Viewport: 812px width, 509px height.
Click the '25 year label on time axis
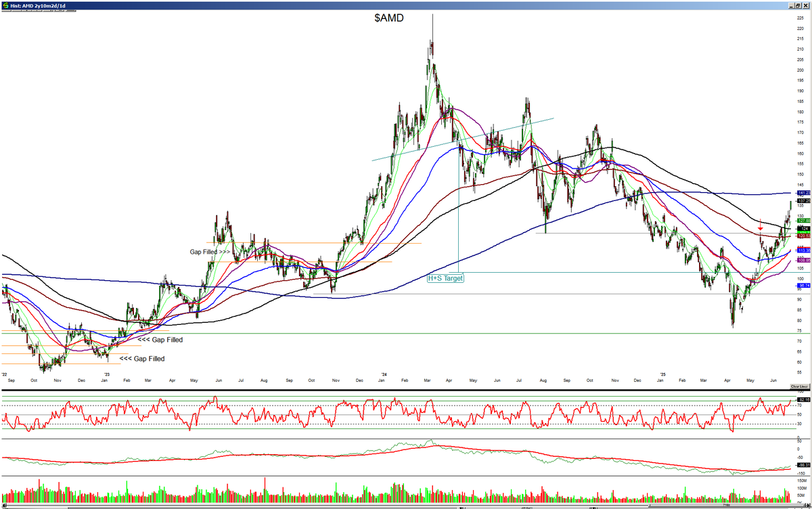tap(664, 374)
